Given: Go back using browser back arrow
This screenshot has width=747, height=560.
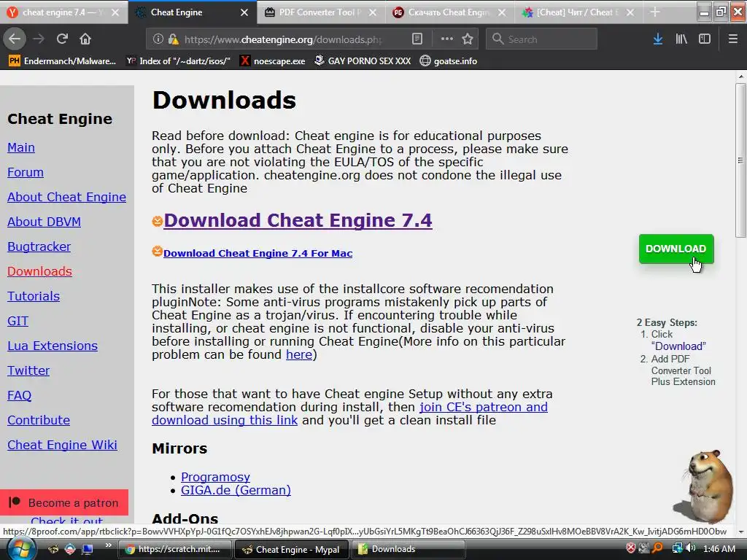Looking at the screenshot, I should point(15,39).
